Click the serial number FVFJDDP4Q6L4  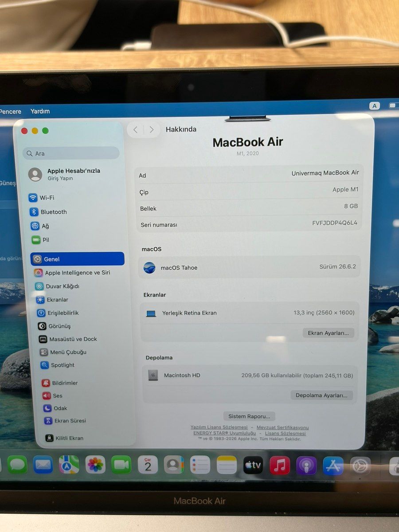(x=335, y=223)
